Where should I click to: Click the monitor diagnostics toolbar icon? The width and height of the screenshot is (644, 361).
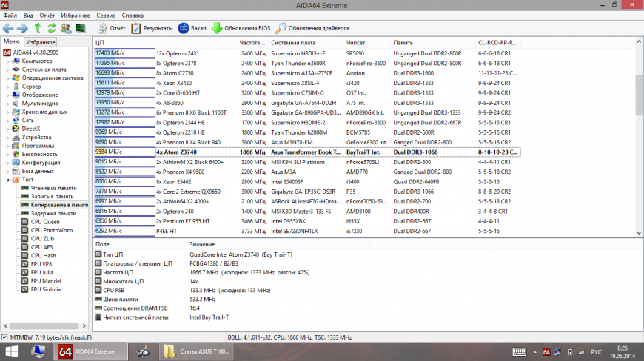tap(80, 28)
